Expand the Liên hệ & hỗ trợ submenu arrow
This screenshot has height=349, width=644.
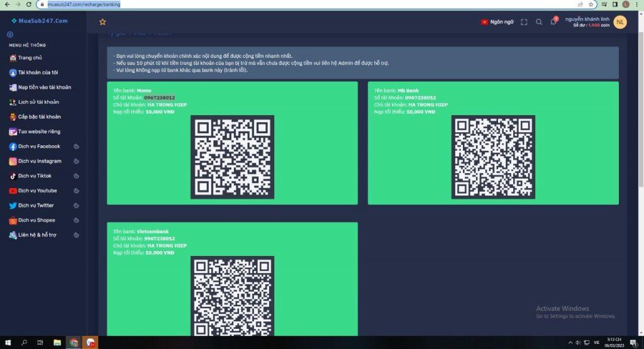pyautogui.click(x=76, y=235)
